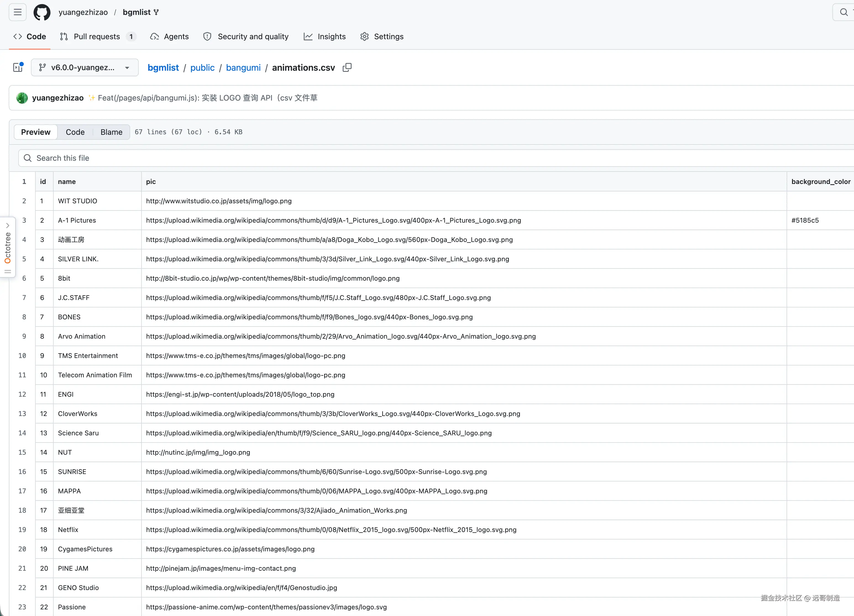Open the Insights tab
854x616 pixels.
coord(324,36)
